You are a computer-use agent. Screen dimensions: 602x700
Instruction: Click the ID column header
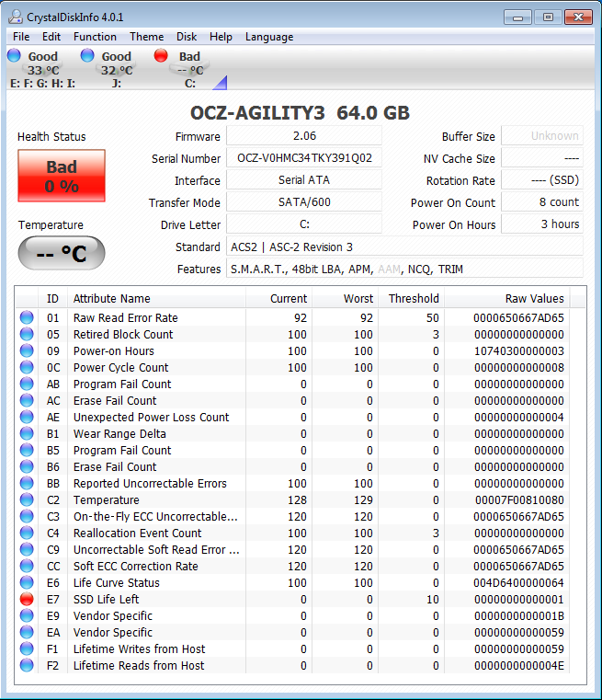pos(52,299)
